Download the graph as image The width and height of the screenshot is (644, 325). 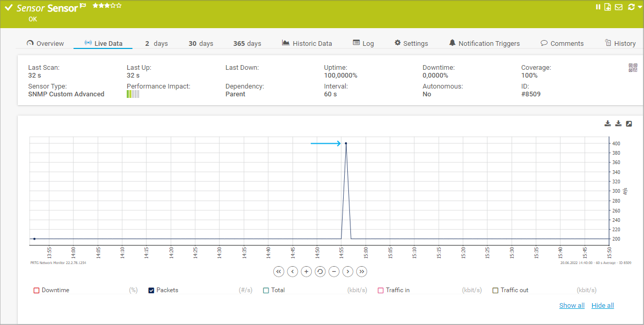tap(607, 123)
